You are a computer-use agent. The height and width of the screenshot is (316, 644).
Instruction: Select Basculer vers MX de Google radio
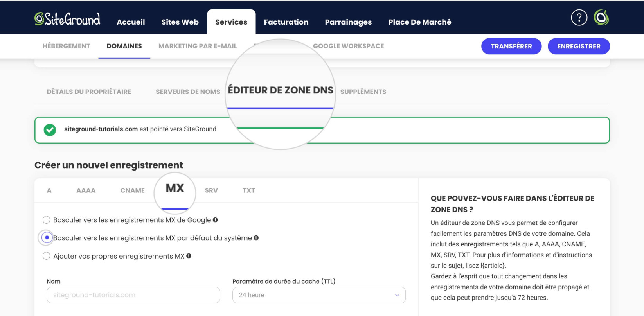[47, 220]
